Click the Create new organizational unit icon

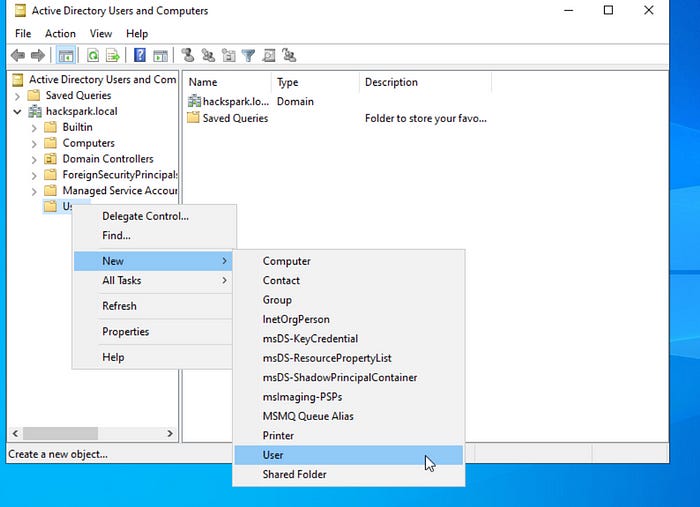[x=229, y=55]
